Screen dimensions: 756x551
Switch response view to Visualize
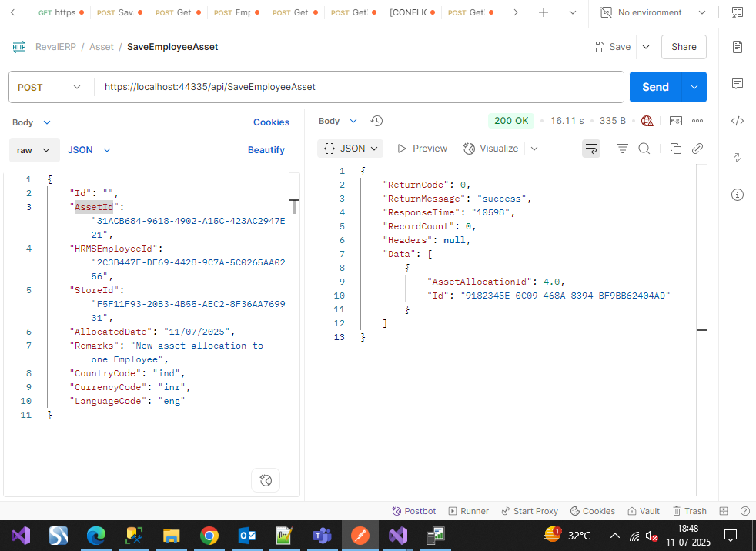pyautogui.click(x=491, y=149)
